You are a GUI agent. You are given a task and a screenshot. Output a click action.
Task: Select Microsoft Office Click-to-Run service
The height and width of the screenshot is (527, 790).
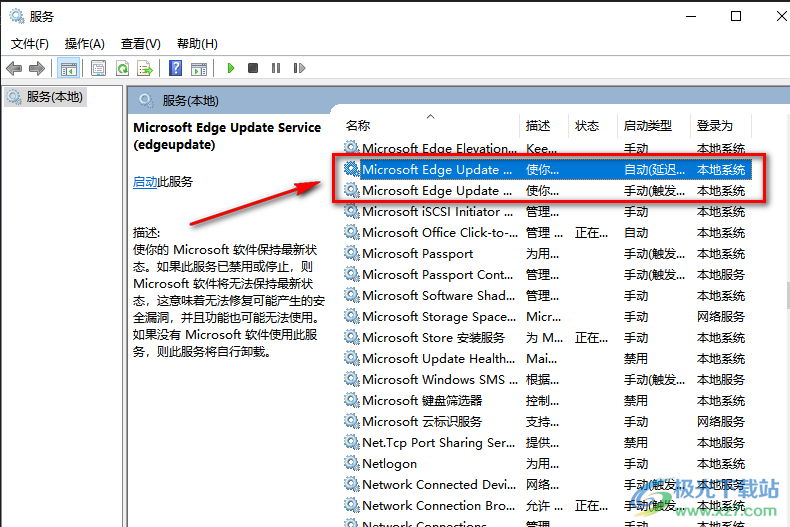point(547,233)
